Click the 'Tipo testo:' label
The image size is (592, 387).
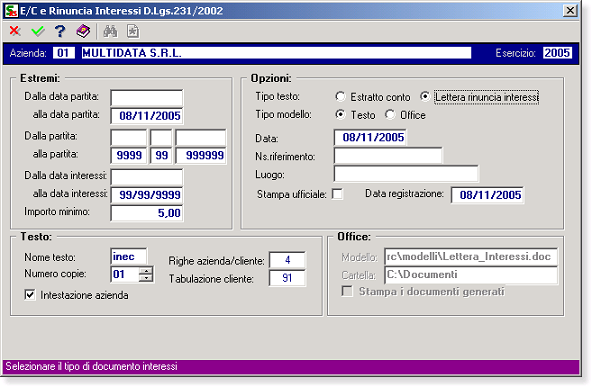click(278, 97)
